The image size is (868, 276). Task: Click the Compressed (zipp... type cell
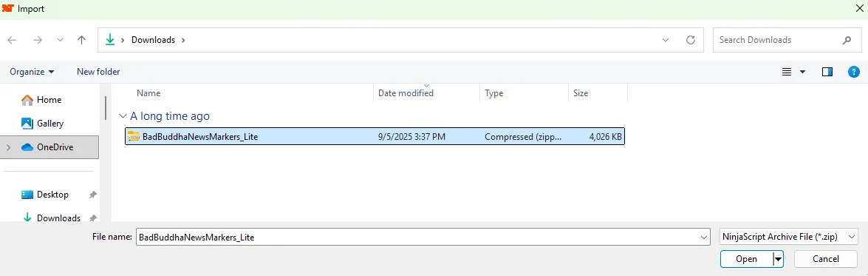[522, 136]
